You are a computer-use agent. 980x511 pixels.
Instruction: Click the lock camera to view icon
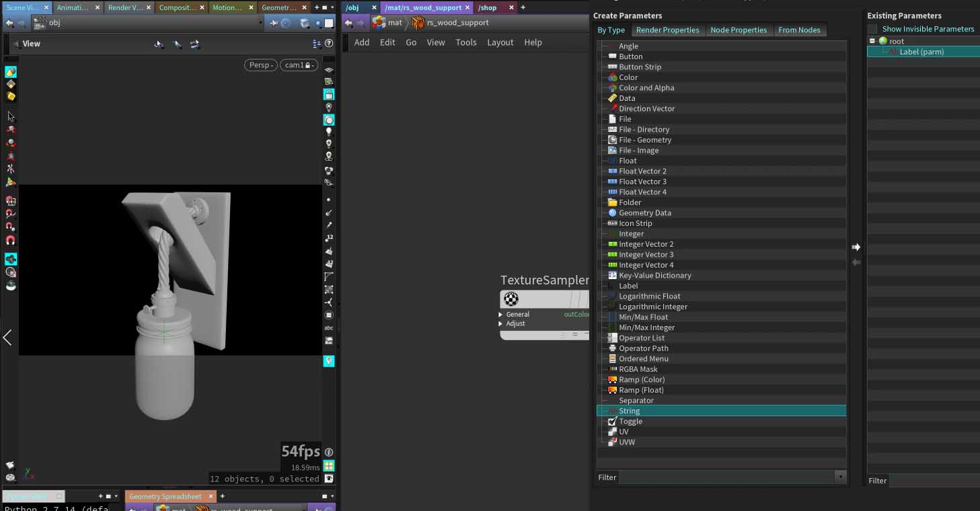point(329,94)
